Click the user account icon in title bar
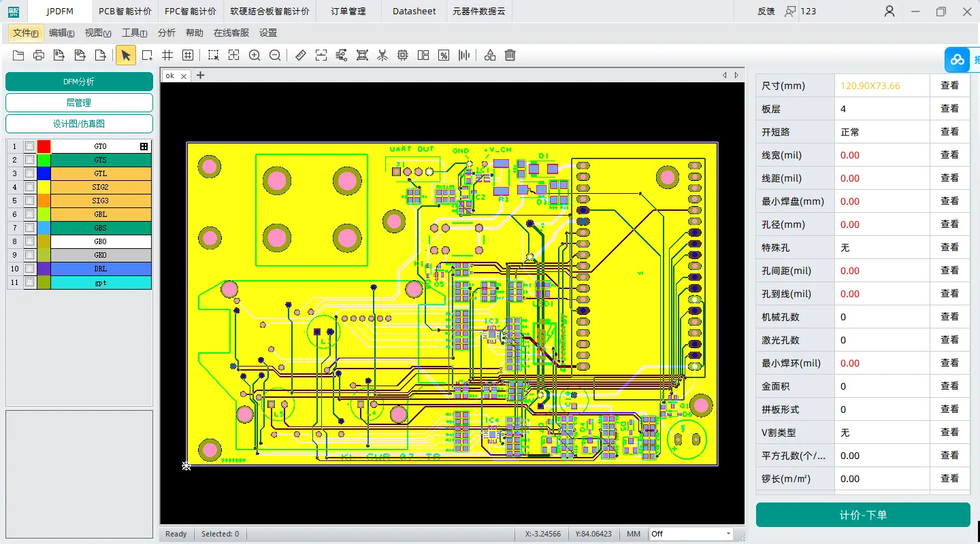This screenshot has height=544, width=980. (889, 11)
